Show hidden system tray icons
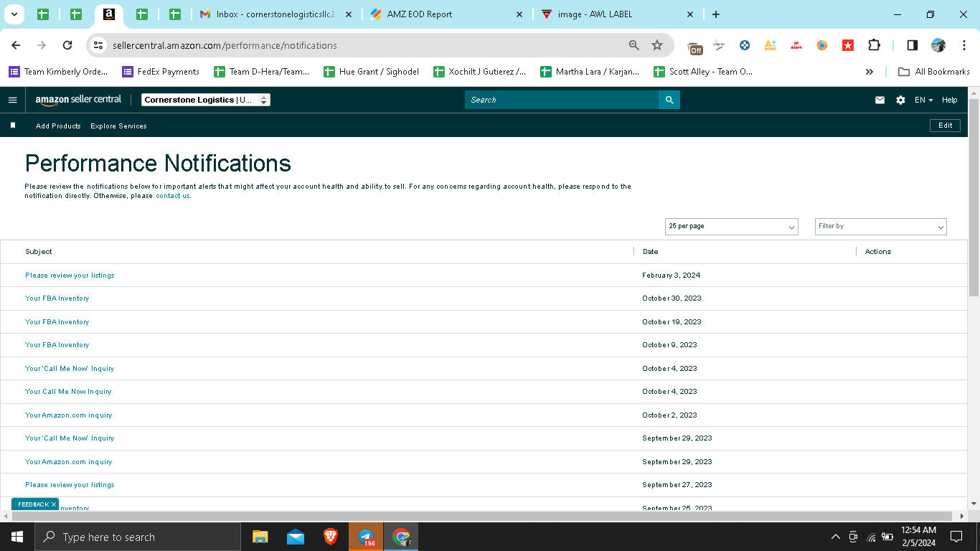The width and height of the screenshot is (980, 551). (x=835, y=537)
